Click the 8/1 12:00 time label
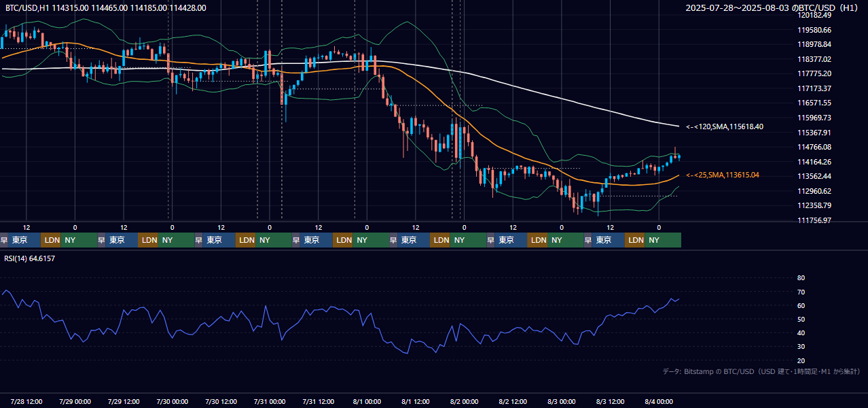This screenshot has width=868, height=408. [x=416, y=401]
